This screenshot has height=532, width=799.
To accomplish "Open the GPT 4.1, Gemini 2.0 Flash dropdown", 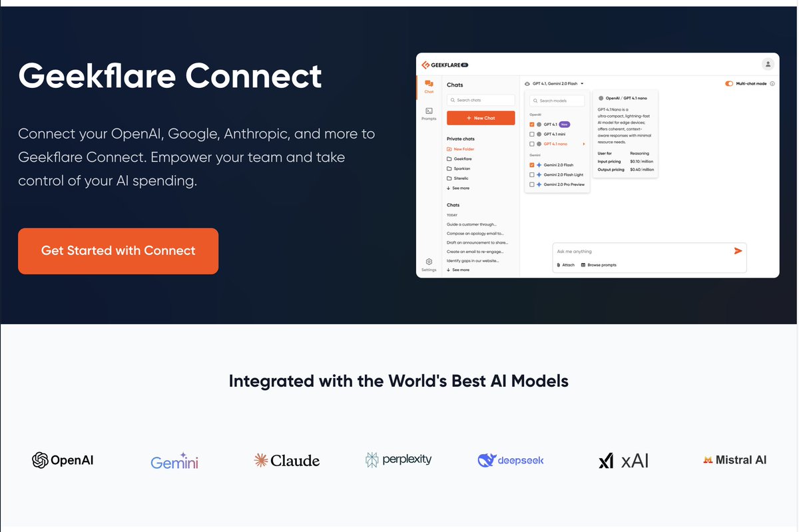I will pos(555,83).
